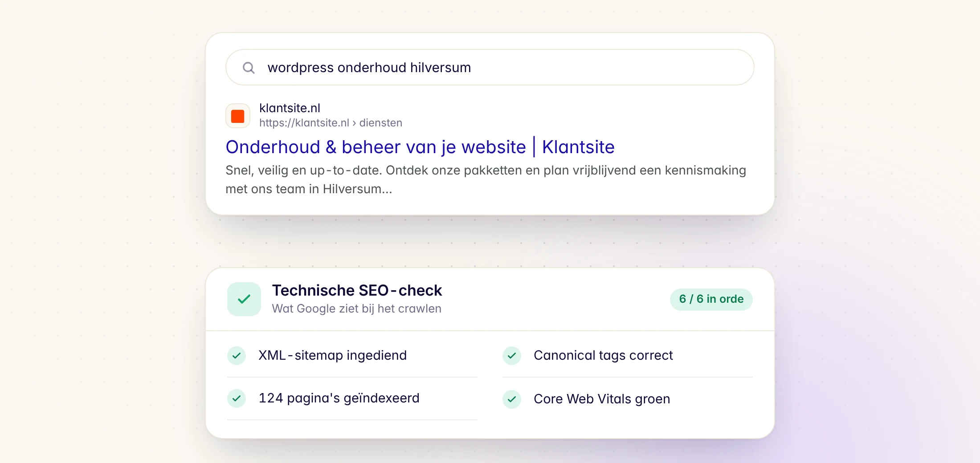980x463 pixels.
Task: Click the '124 pagina's geïndexeerd' label
Action: point(339,398)
